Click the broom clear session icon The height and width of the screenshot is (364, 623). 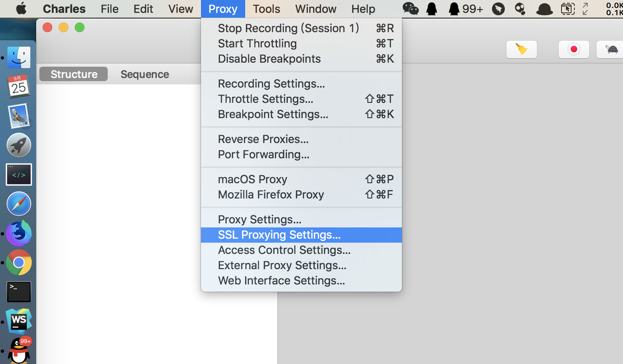(x=521, y=49)
